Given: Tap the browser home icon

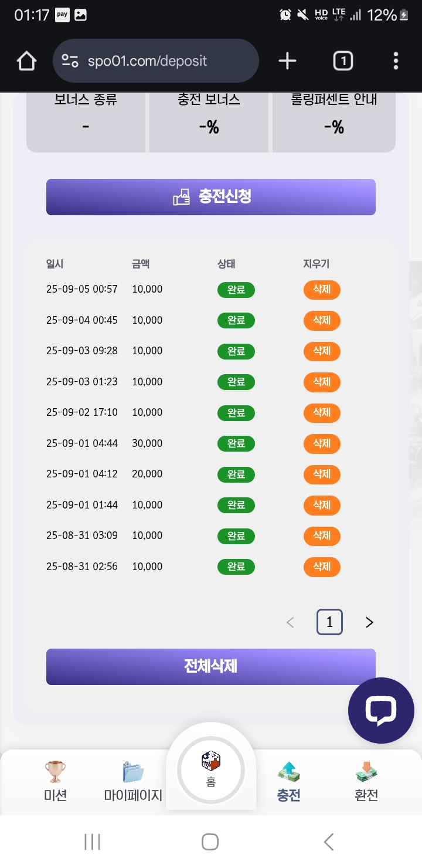Looking at the screenshot, I should click(x=26, y=61).
